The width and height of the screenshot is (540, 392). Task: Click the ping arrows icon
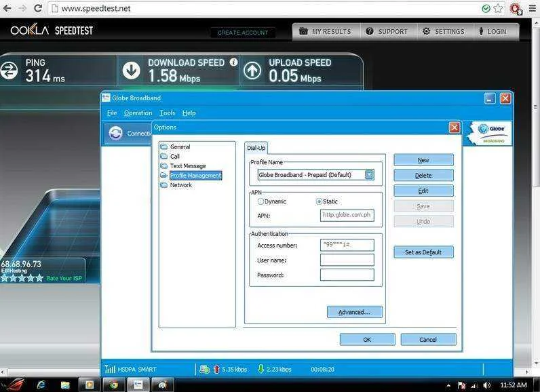click(9, 71)
